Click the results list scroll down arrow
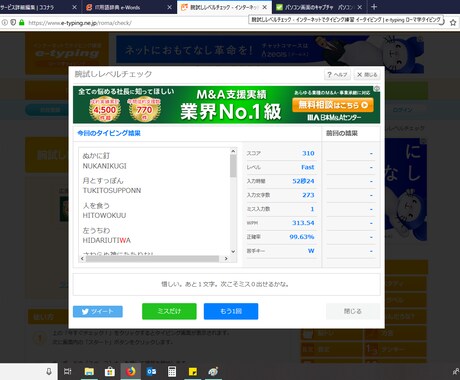The height and width of the screenshot is (380, 460). tap(233, 251)
